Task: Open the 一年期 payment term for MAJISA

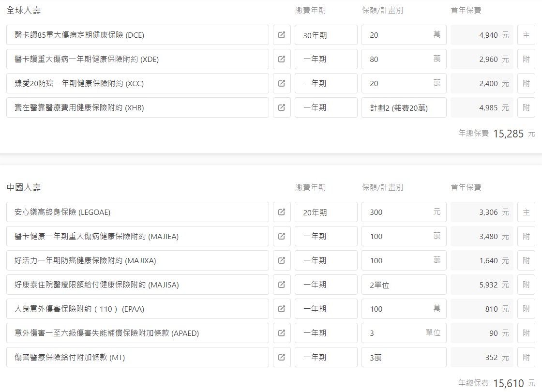Action: coord(326,285)
